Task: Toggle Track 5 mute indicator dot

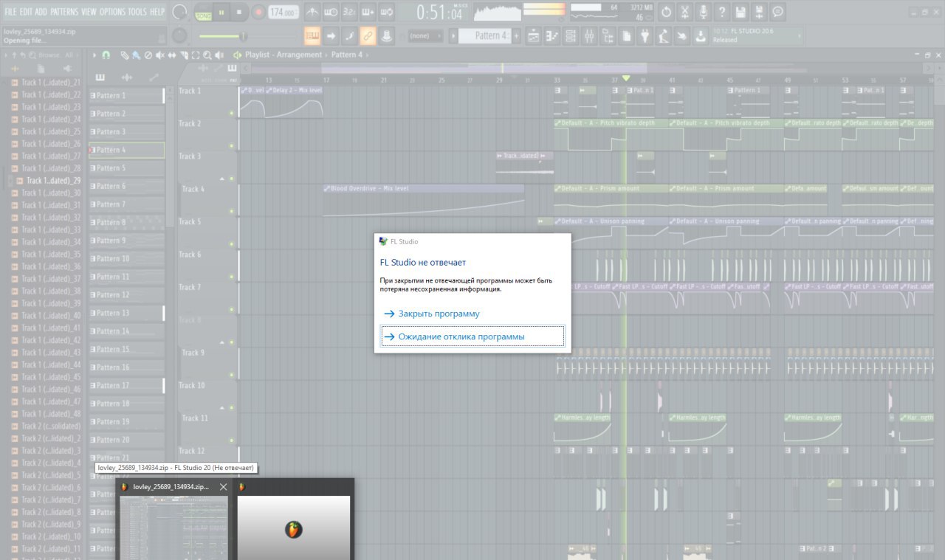Action: click(231, 244)
